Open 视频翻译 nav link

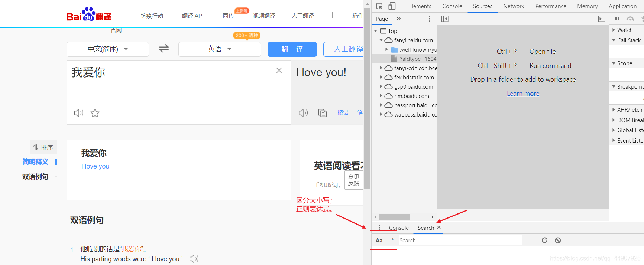(264, 16)
